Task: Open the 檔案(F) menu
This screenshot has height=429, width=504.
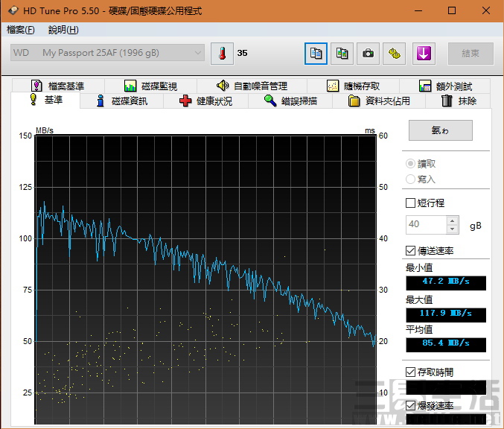Action: click(x=21, y=30)
